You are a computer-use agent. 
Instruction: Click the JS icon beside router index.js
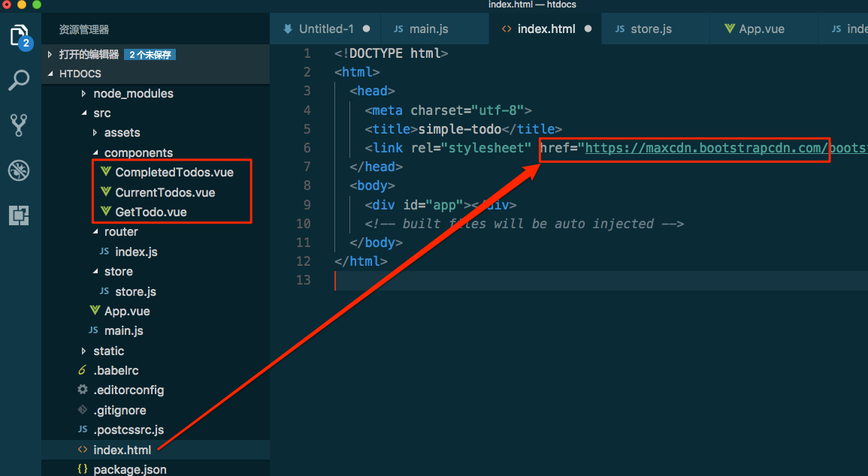104,252
